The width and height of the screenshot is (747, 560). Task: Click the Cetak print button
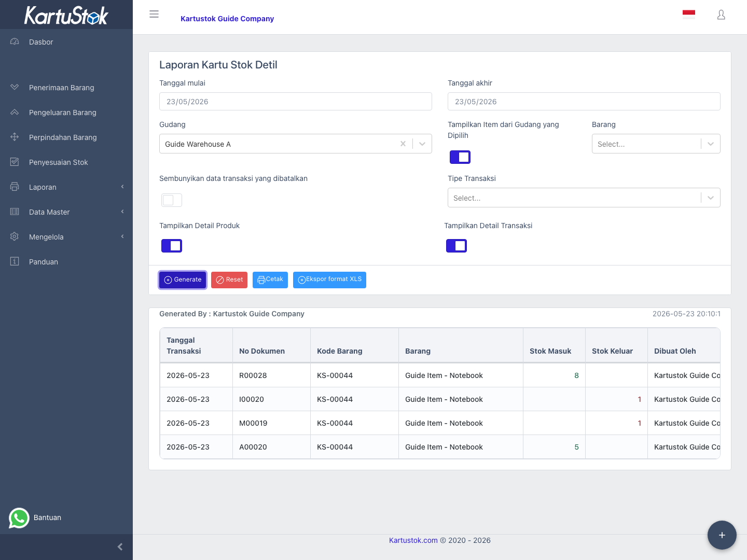(x=270, y=280)
